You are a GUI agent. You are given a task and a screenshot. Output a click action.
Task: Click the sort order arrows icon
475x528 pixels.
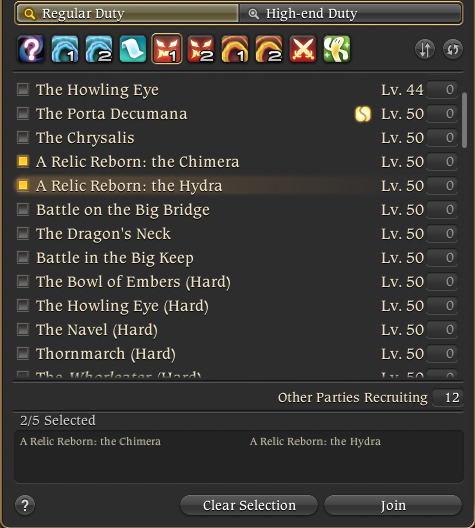click(x=425, y=50)
